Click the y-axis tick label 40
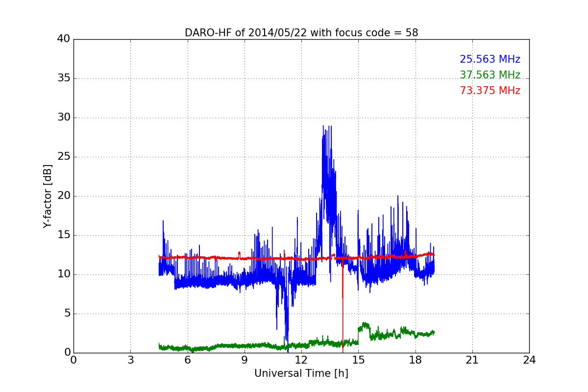The image size is (588, 392). [x=63, y=39]
